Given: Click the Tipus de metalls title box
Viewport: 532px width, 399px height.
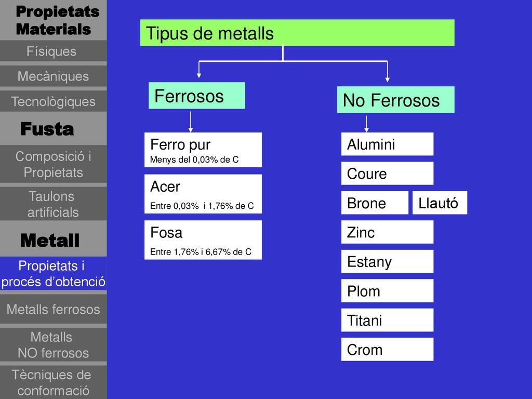Looking at the screenshot, I should 297,33.
